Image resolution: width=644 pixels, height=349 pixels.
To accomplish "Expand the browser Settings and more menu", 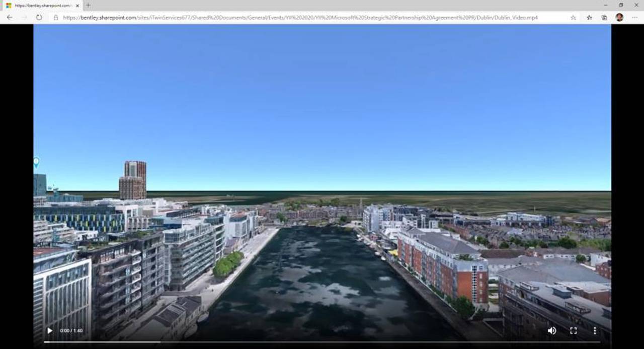I will pyautogui.click(x=634, y=17).
